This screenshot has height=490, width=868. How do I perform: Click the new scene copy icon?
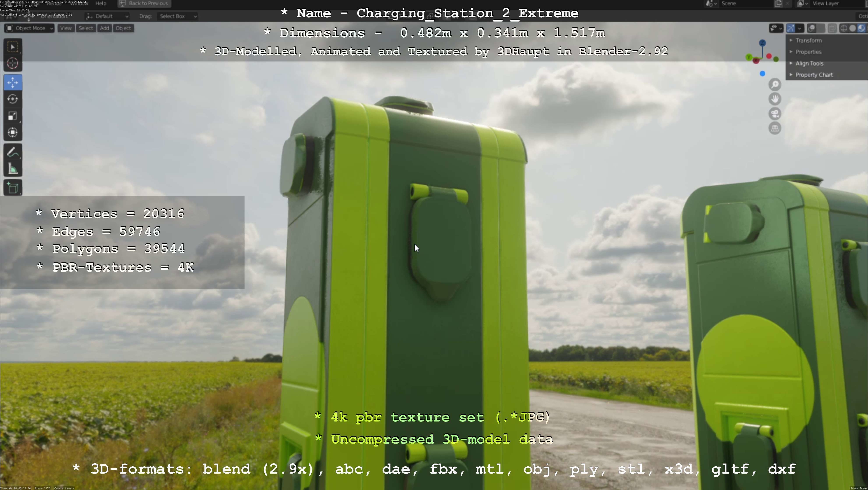pos(778,4)
